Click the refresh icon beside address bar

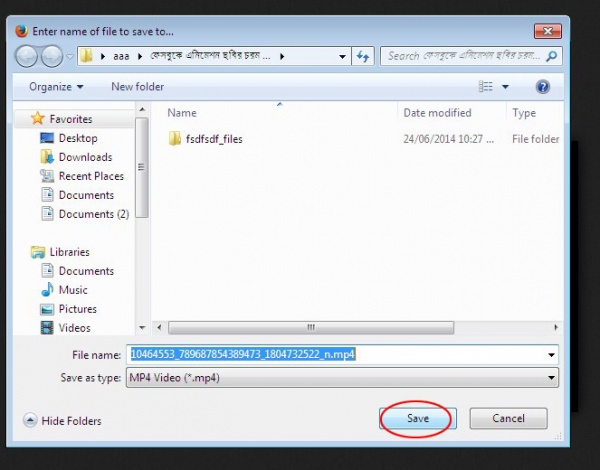pyautogui.click(x=363, y=57)
